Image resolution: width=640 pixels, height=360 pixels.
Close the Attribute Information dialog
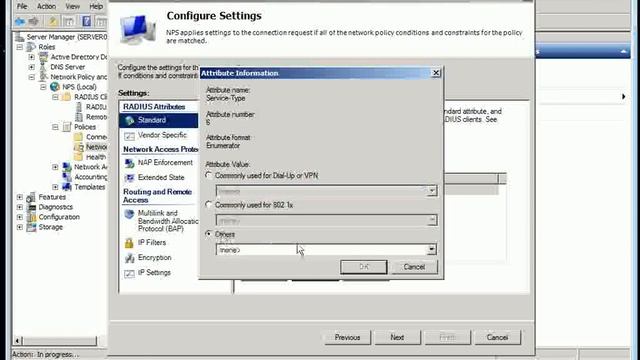[436, 73]
